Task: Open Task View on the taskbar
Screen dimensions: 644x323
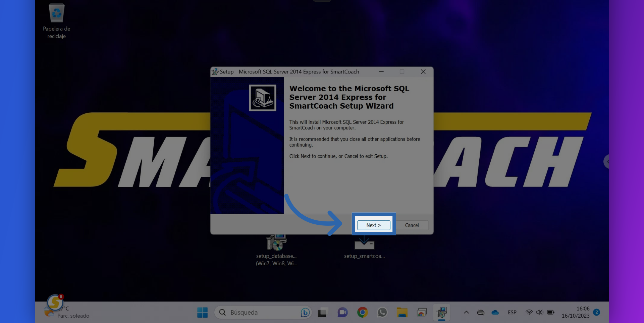Action: [322, 313]
